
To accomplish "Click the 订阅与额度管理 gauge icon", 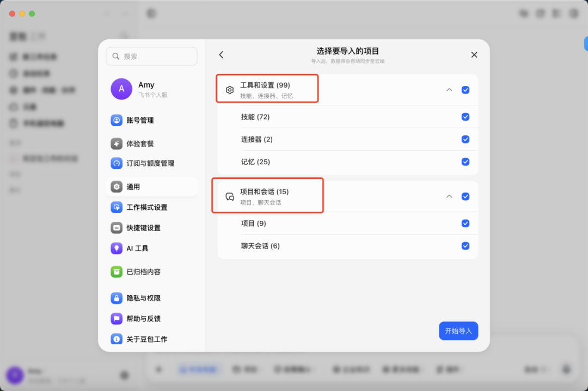I will tap(117, 163).
